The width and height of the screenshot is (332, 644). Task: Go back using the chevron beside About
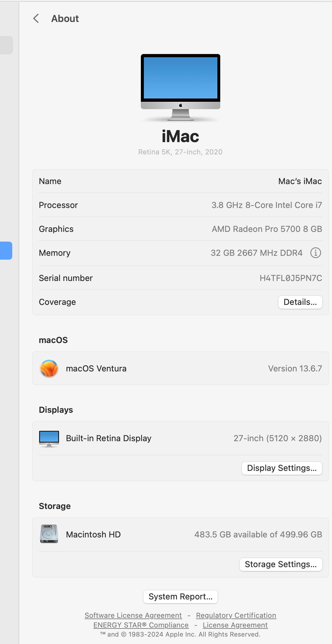point(36,19)
